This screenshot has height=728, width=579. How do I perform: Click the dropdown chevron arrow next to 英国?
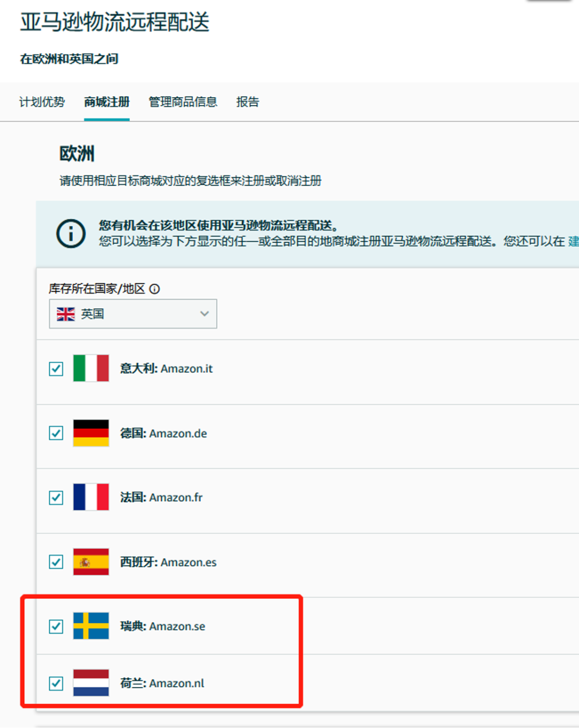tap(204, 314)
